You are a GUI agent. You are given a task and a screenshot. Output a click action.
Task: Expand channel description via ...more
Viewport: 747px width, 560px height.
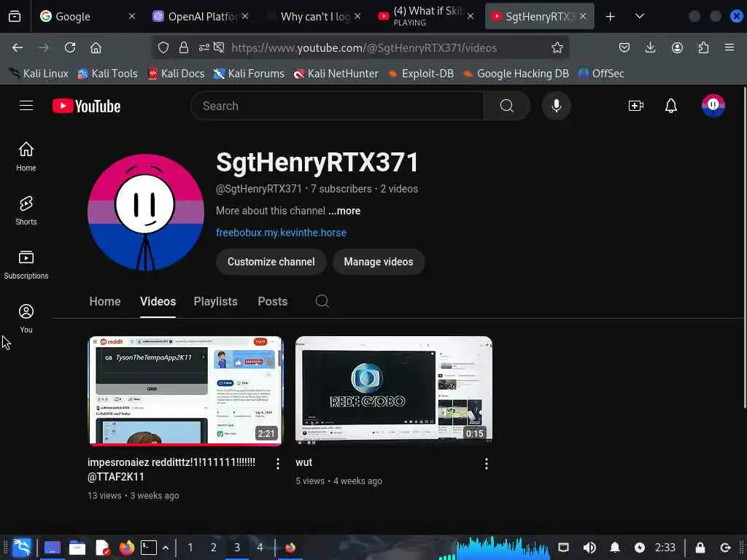point(344,211)
